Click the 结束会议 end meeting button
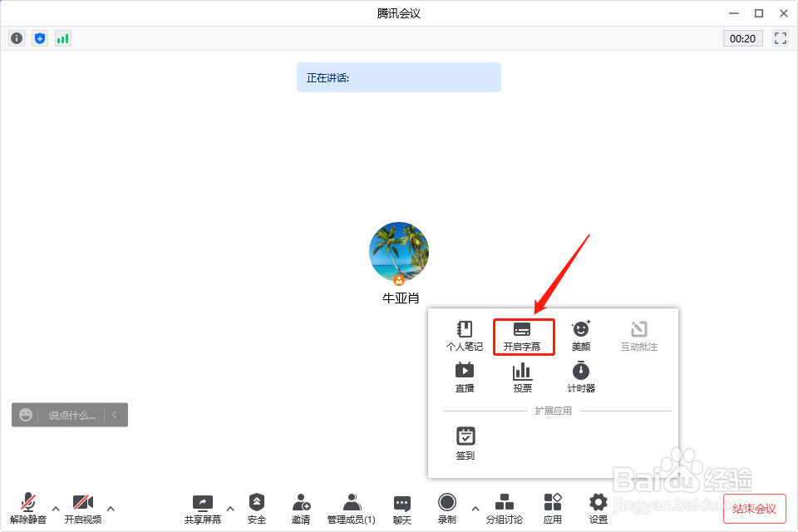Viewport: 798px width, 532px height. (x=755, y=508)
